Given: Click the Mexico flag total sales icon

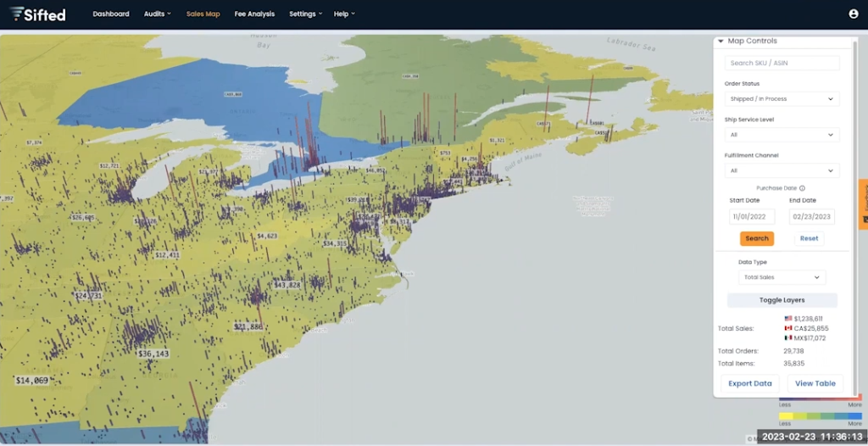Looking at the screenshot, I should [788, 338].
